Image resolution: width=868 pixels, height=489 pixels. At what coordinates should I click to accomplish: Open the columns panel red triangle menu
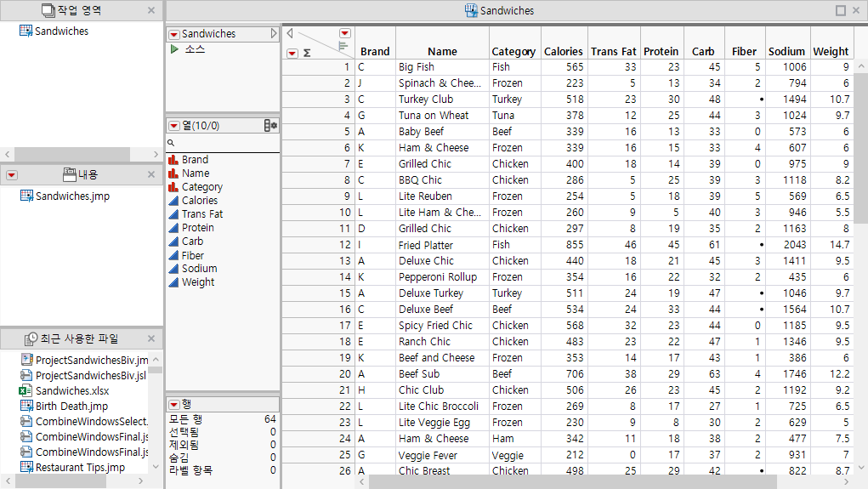click(x=173, y=126)
